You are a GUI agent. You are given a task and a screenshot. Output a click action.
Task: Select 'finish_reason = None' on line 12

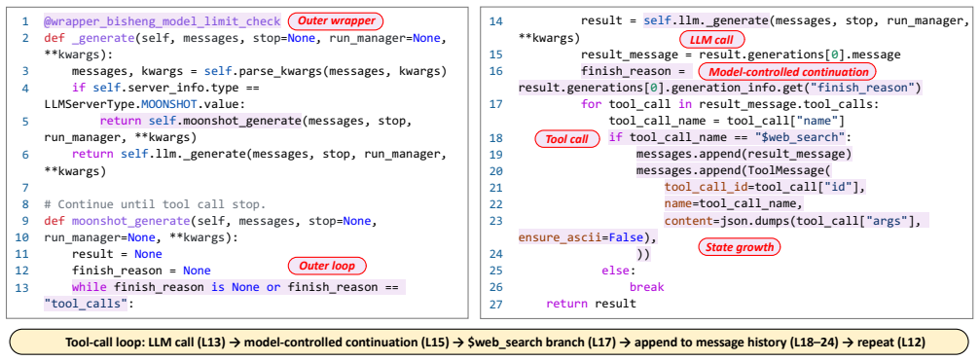point(140,271)
